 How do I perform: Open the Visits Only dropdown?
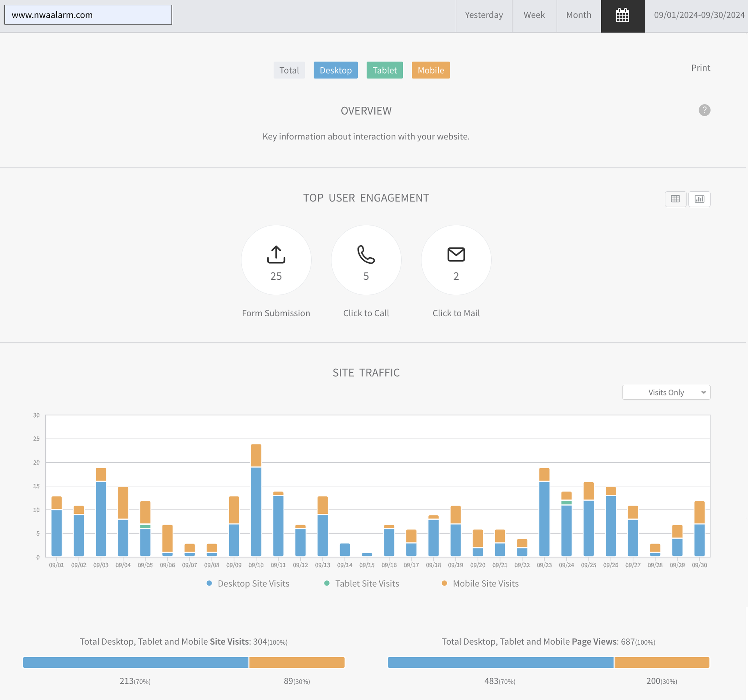click(666, 392)
